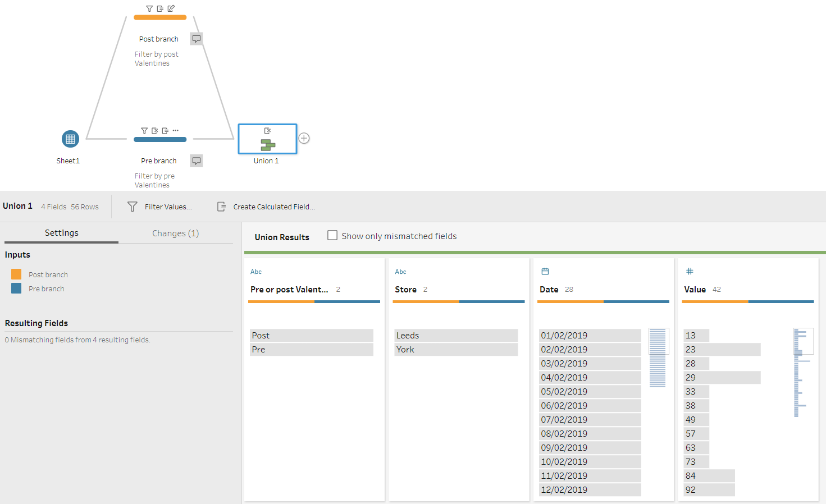Select the Sheet1 data source icon

(x=70, y=139)
